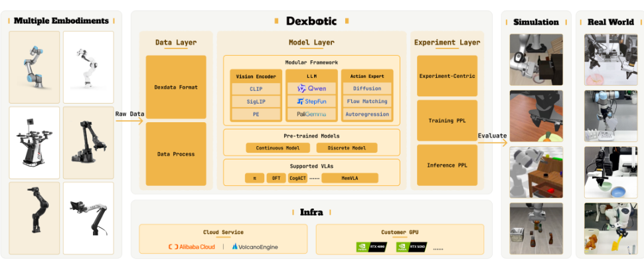Click the Infra heading
644x261 pixels.
pyautogui.click(x=311, y=213)
